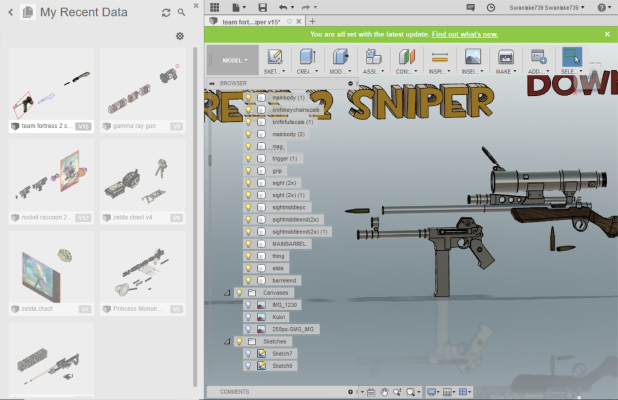Click the Make 3D print icon
This screenshot has height=400, width=618.
(x=506, y=57)
